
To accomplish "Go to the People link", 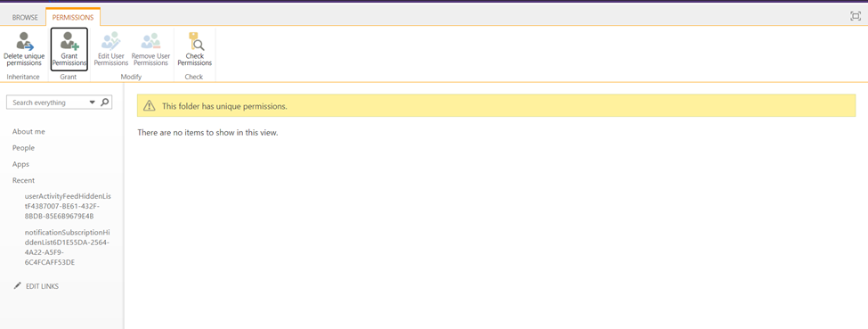I will (x=23, y=148).
